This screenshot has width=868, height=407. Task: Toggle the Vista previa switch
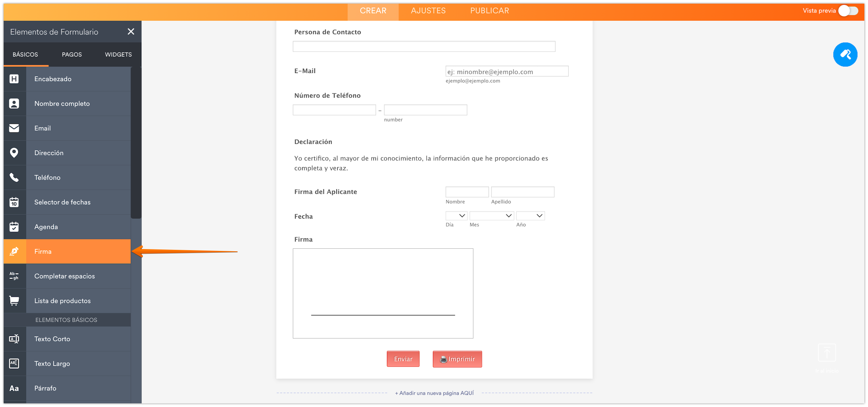coord(848,11)
